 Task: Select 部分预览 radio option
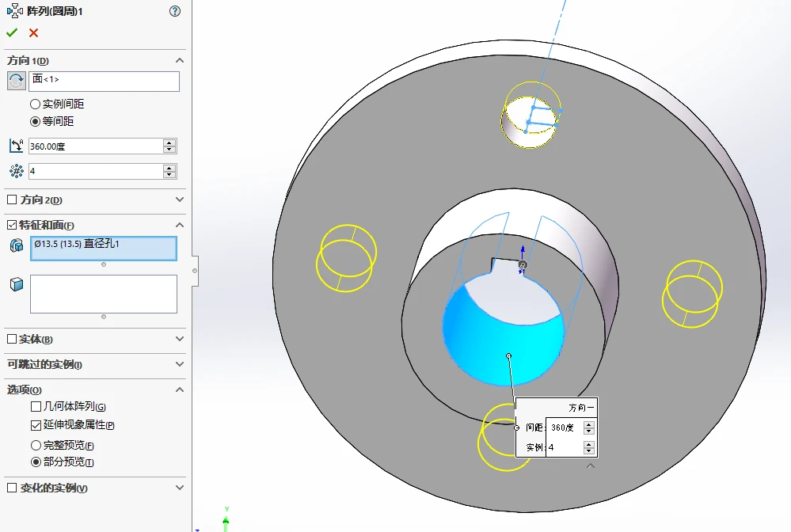(x=36, y=462)
